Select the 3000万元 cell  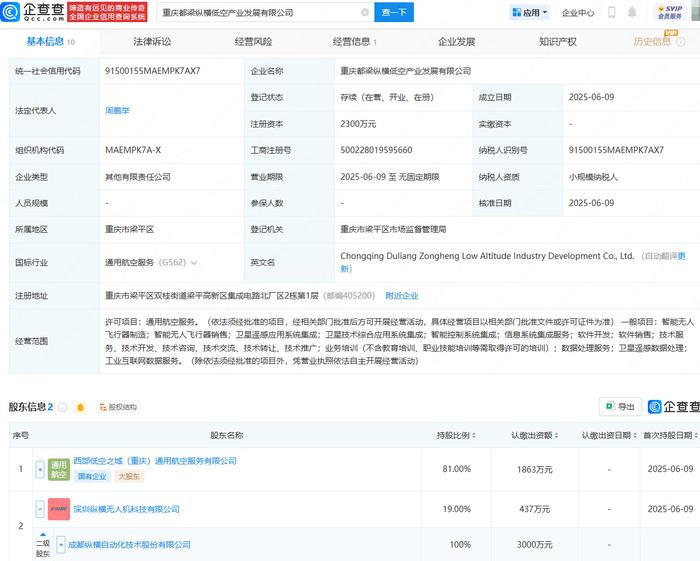[x=534, y=544]
